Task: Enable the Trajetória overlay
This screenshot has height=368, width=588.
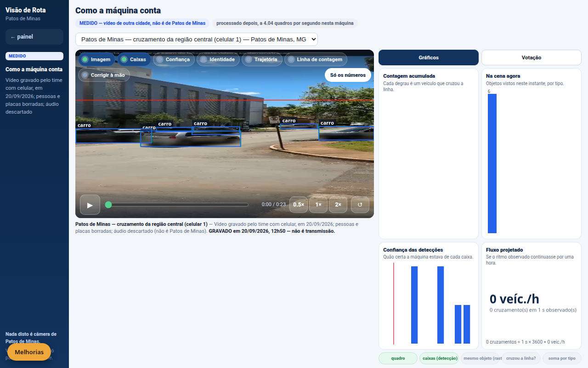Action: 262,59
